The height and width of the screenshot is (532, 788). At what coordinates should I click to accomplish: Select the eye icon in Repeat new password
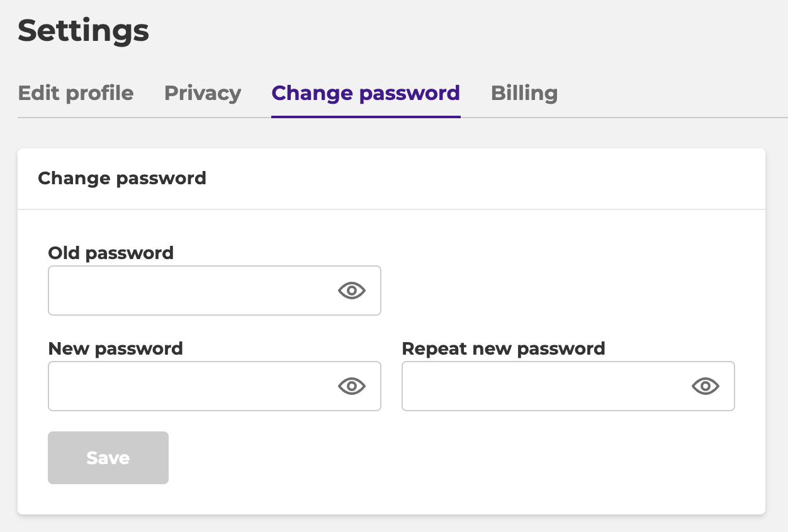click(x=706, y=386)
